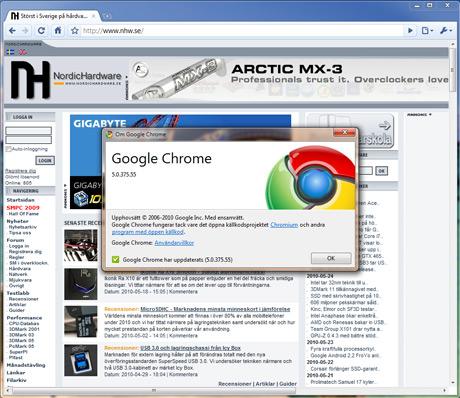
Task: Open 'Google Android 2.2 FroYo' news item
Action: tap(345, 356)
